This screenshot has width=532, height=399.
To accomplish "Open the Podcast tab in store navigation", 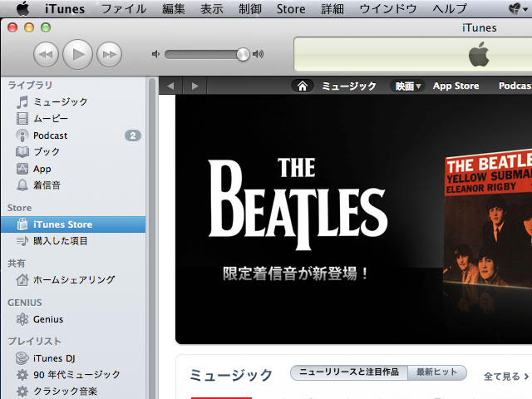I will pyautogui.click(x=515, y=86).
